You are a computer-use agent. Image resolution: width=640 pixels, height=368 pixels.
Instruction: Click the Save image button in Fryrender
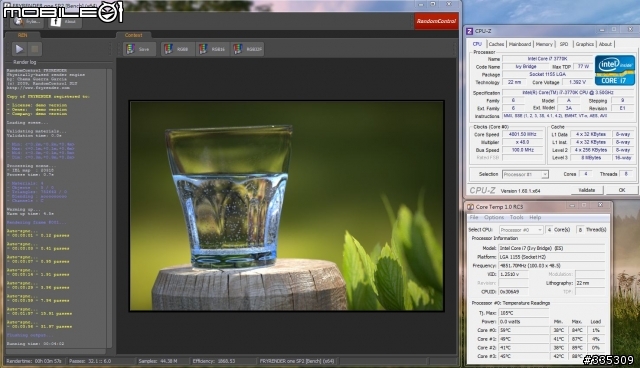(140, 49)
